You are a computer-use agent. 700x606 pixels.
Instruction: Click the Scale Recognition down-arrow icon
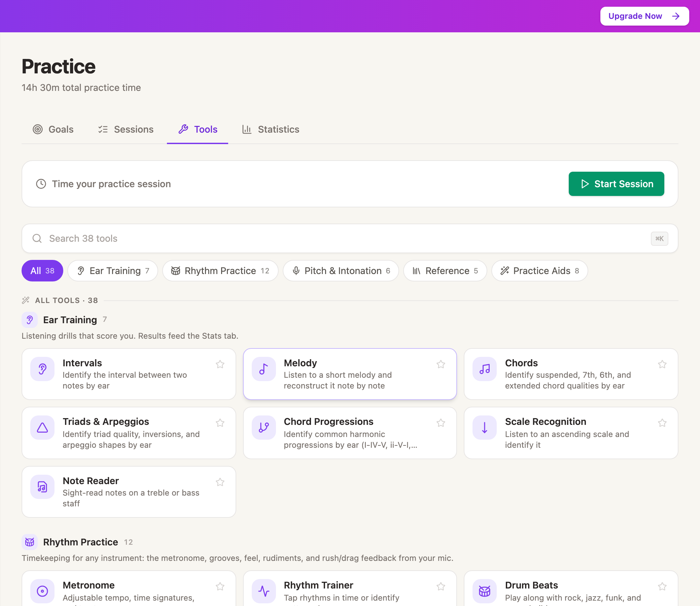click(484, 428)
